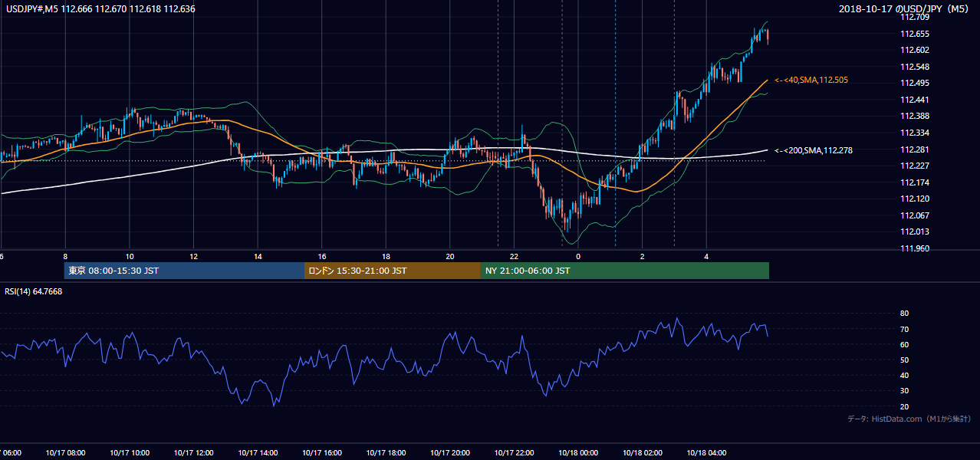Open the HistData.com data source credit
This screenshot has height=460, width=980.
[x=909, y=419]
